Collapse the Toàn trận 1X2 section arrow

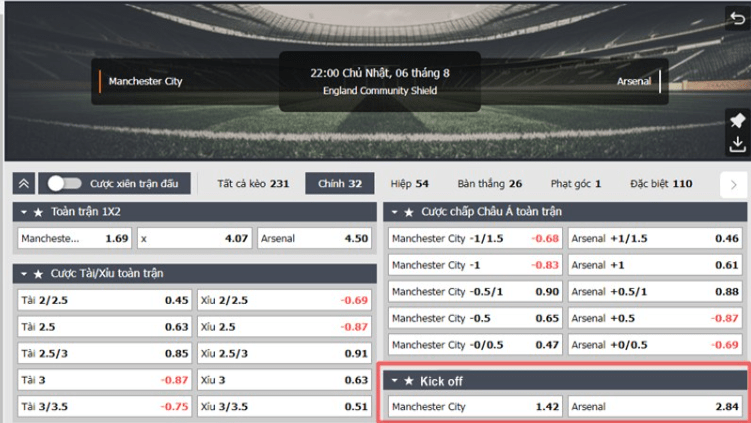24,212
